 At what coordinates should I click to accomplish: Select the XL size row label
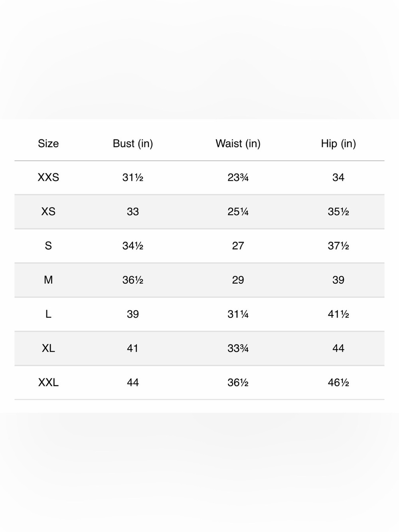pyautogui.click(x=48, y=348)
